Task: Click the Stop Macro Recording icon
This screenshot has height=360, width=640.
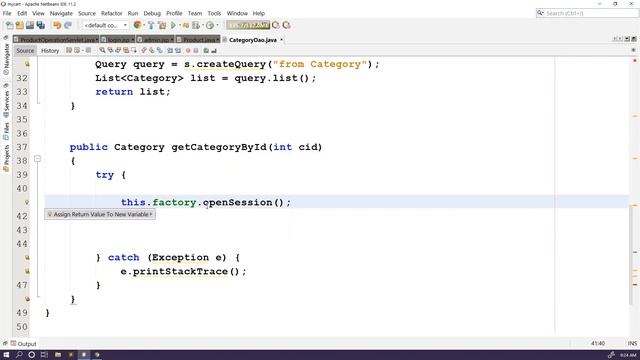Action: [x=196, y=51]
